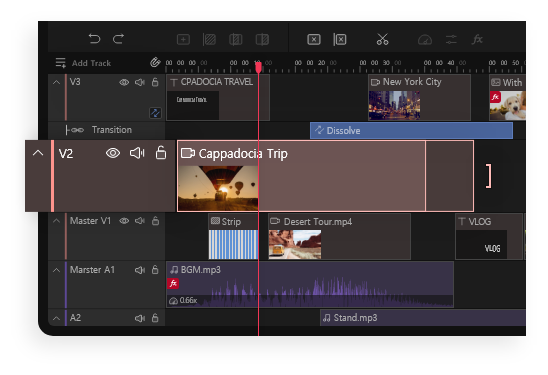Open the fx effects tool

tap(477, 39)
